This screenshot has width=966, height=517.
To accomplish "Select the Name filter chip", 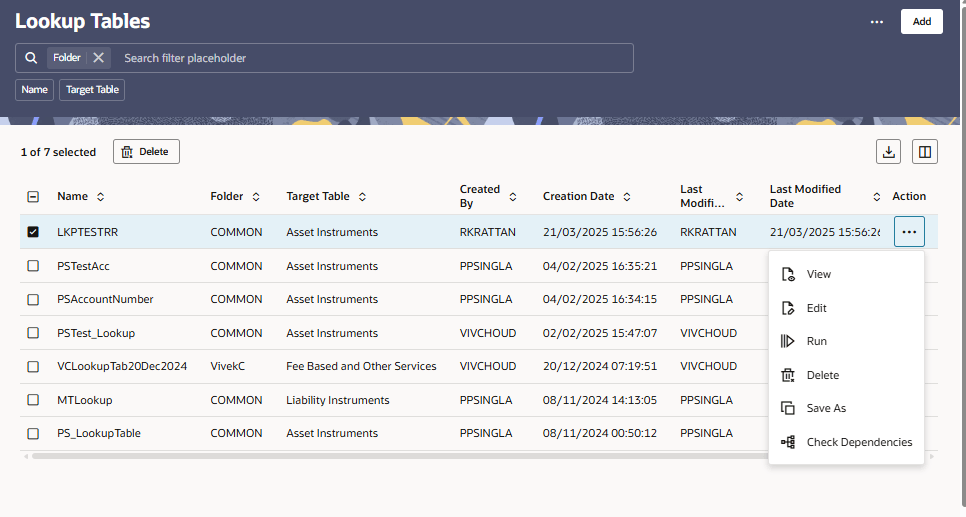I will [x=34, y=90].
